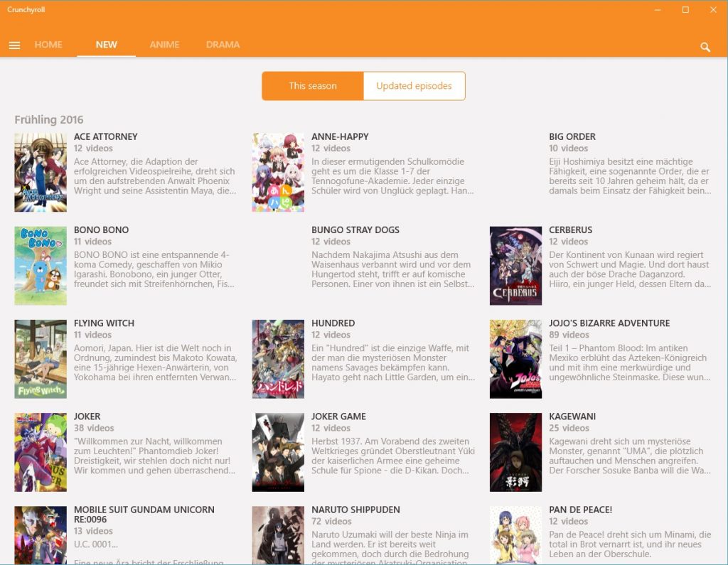
Task: Click the Flying Witch poster
Action: [41, 358]
